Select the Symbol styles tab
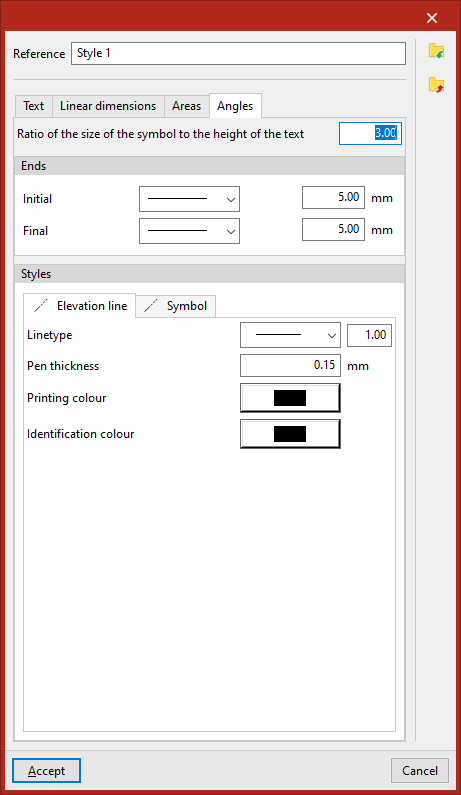The height and width of the screenshot is (795, 461). (176, 306)
